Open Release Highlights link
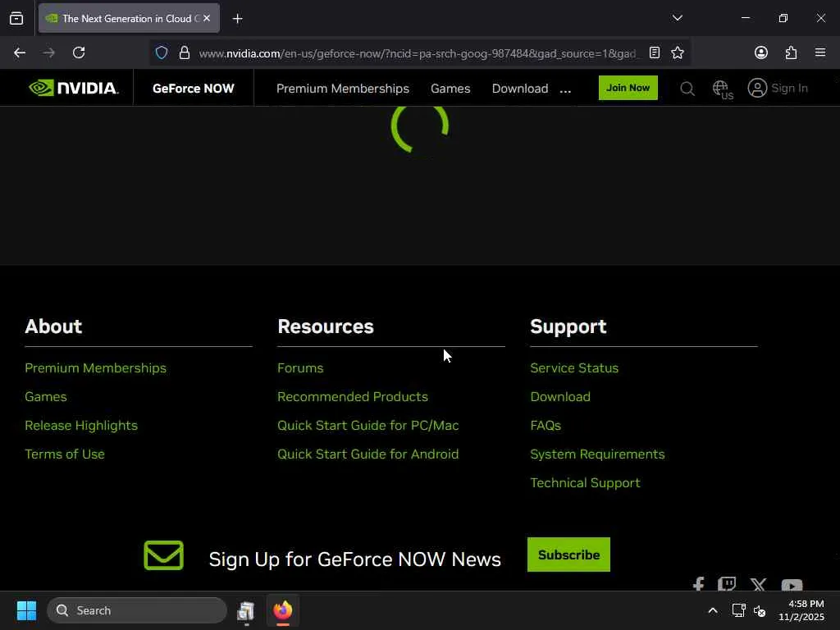The image size is (840, 630). pos(81,426)
